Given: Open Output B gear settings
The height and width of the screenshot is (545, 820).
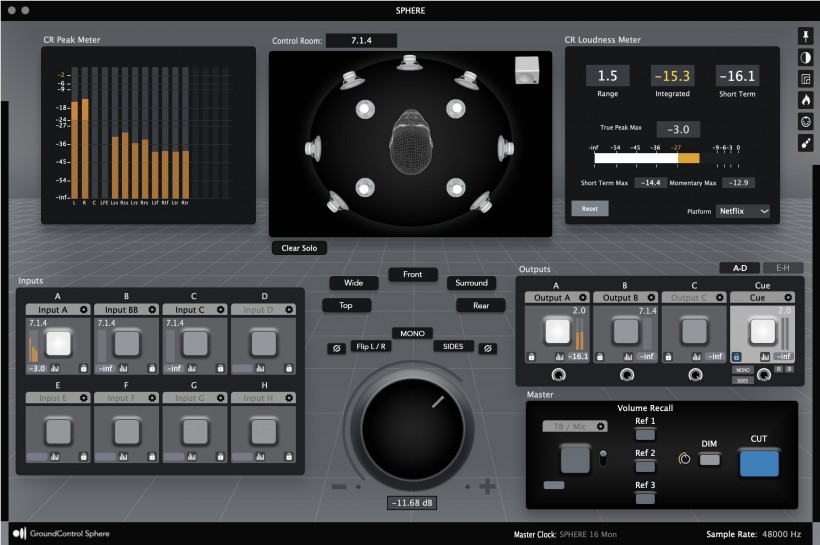Looking at the screenshot, I should (x=650, y=297).
